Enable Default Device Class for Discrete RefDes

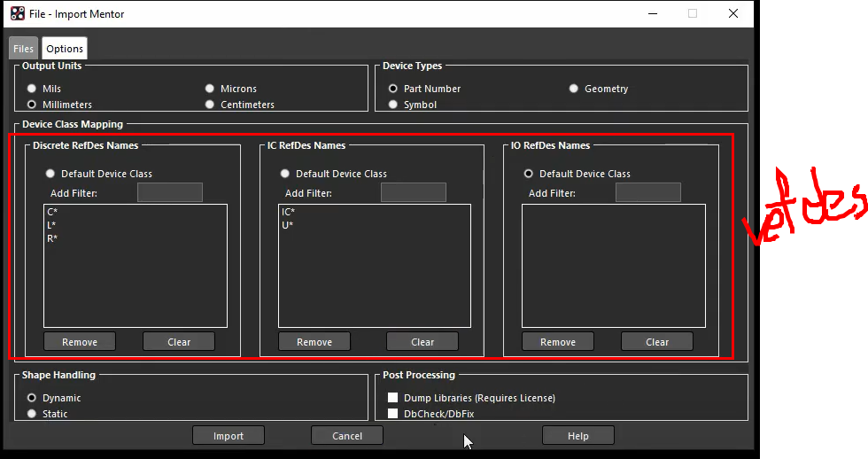pos(50,174)
